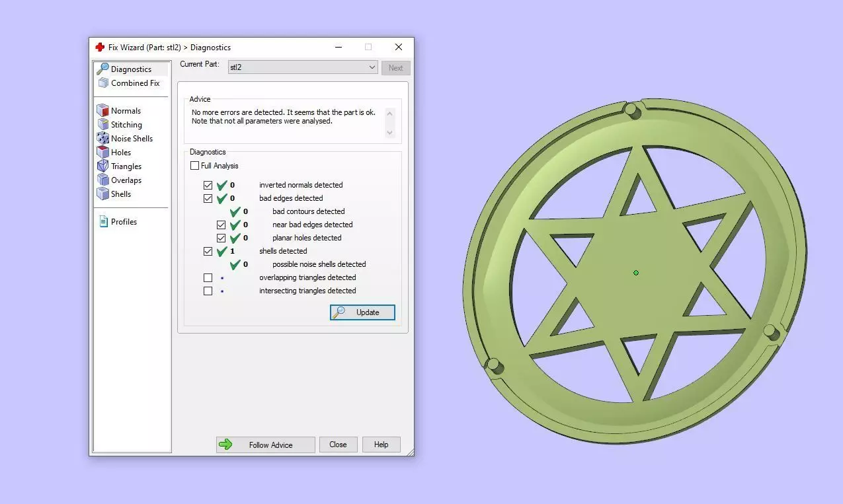Click the green checkmark beside shells detected
Viewport: 843px width, 504px height.
[221, 251]
